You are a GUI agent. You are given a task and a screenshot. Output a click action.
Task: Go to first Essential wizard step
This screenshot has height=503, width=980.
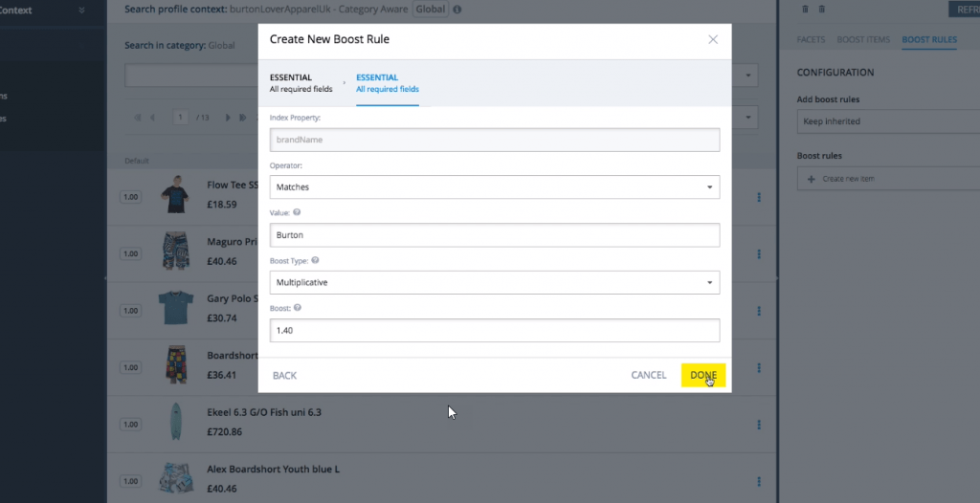(x=301, y=83)
